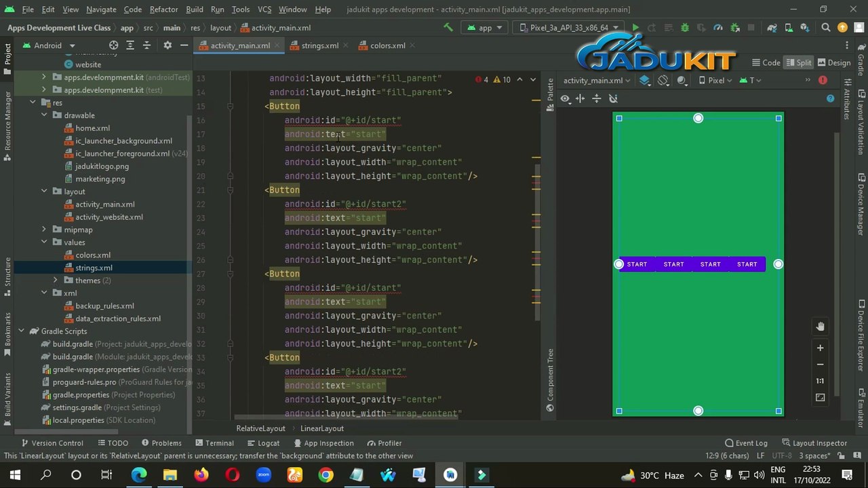Open the Pixel device preview dropdown
Image resolution: width=868 pixels, height=488 pixels.
point(715,81)
